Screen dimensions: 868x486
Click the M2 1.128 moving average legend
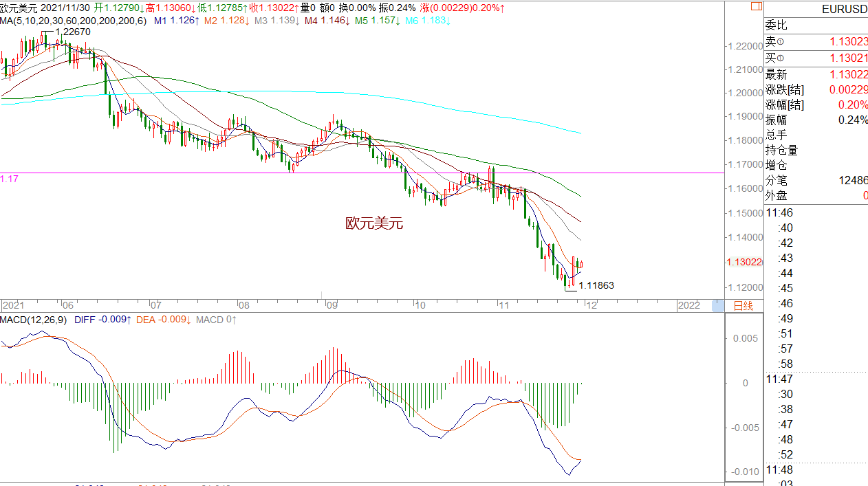point(227,21)
